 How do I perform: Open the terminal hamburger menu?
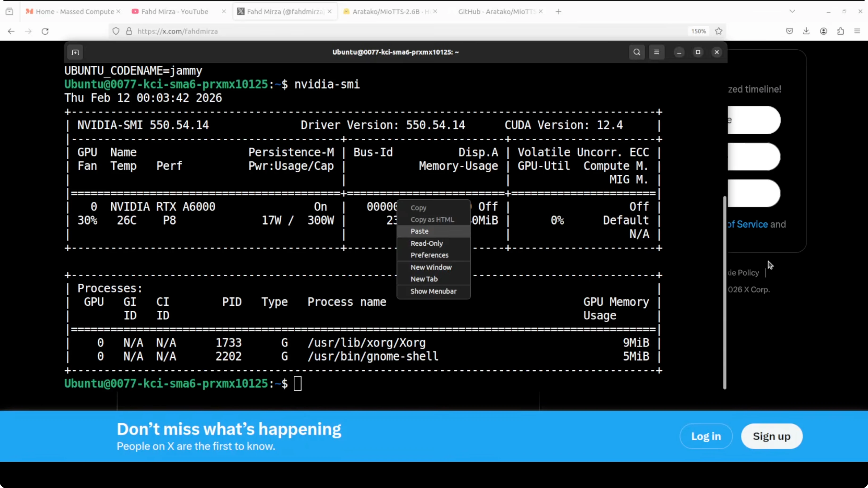point(656,52)
